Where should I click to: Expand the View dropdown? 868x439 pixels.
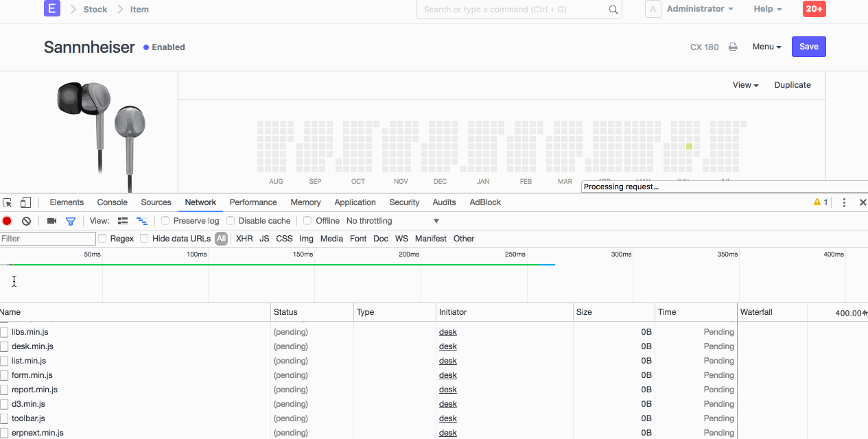[745, 85]
